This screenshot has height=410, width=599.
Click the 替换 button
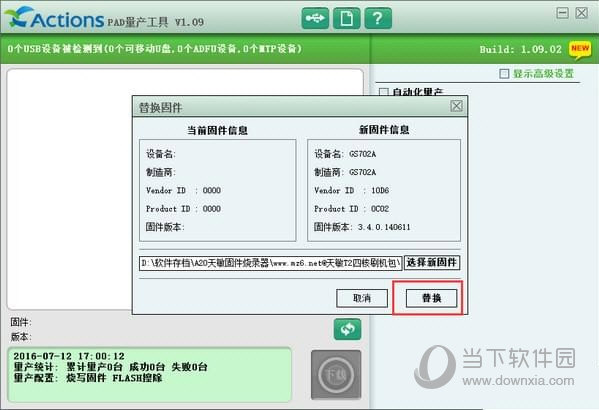pos(431,298)
